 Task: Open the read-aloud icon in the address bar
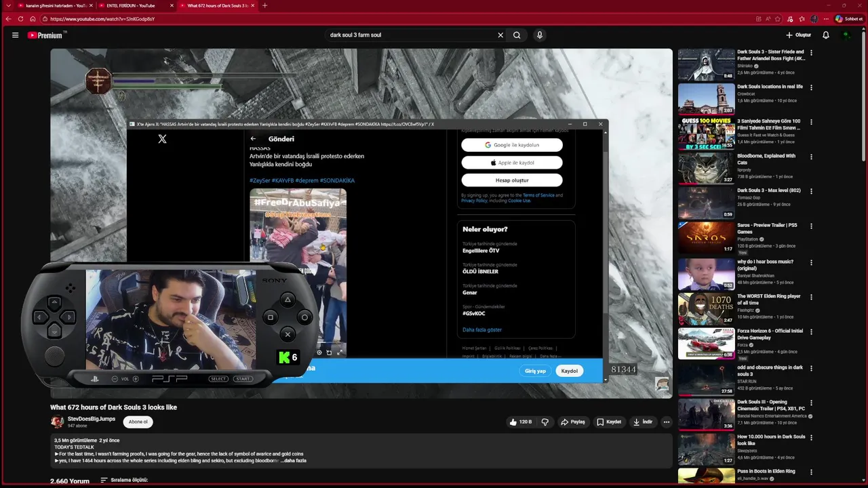pyautogui.click(x=768, y=19)
